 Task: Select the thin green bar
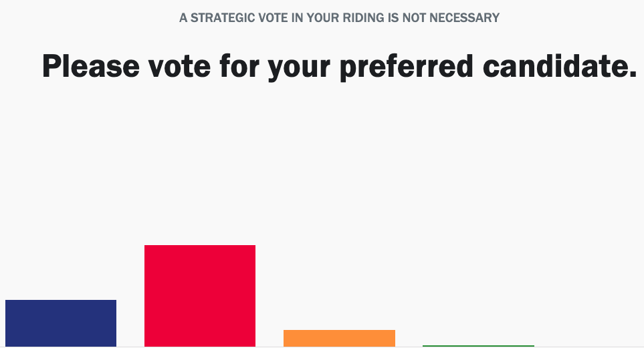tap(478, 346)
